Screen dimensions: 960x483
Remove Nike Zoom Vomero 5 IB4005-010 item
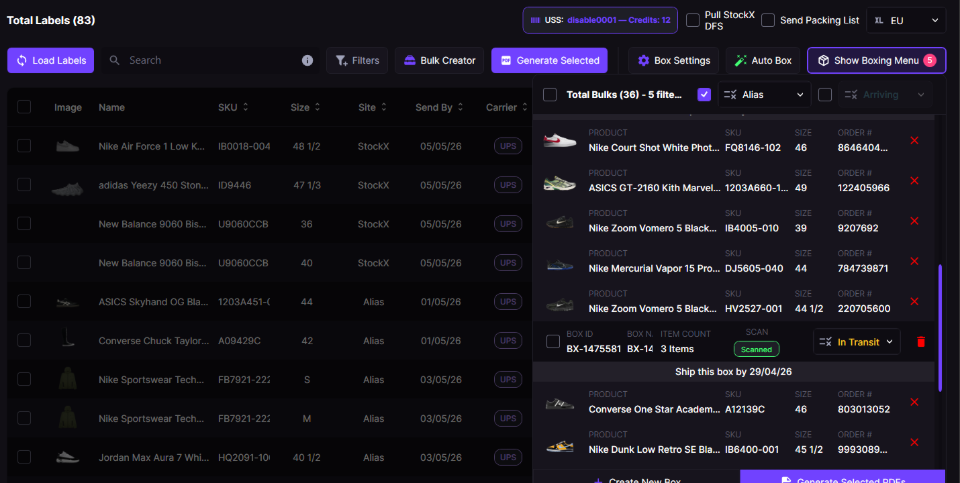pos(915,221)
